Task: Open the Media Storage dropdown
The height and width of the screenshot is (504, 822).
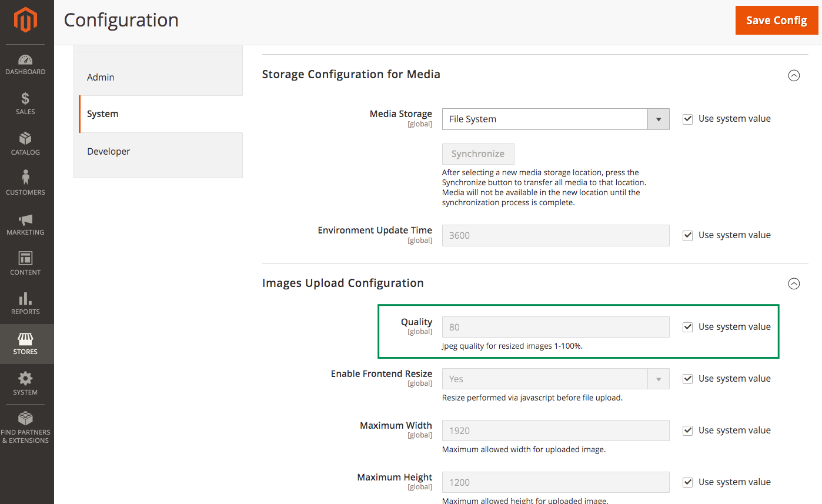Action: pos(659,119)
